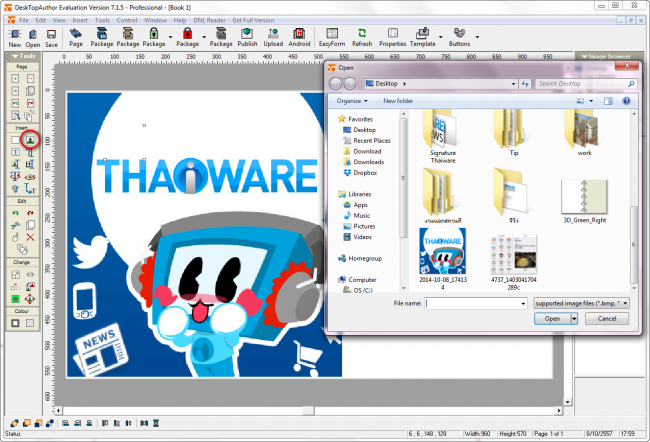The height and width of the screenshot is (442, 650).
Task: Click the New folder button
Action: 397,101
